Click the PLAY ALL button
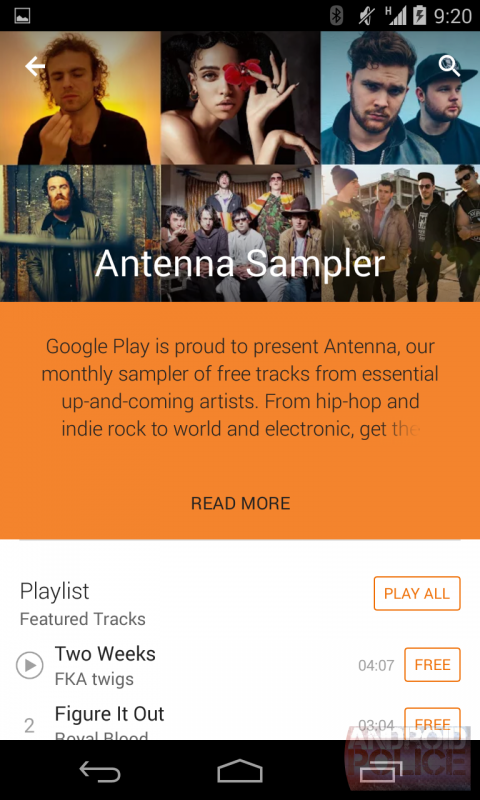480x800 pixels. pos(417,593)
